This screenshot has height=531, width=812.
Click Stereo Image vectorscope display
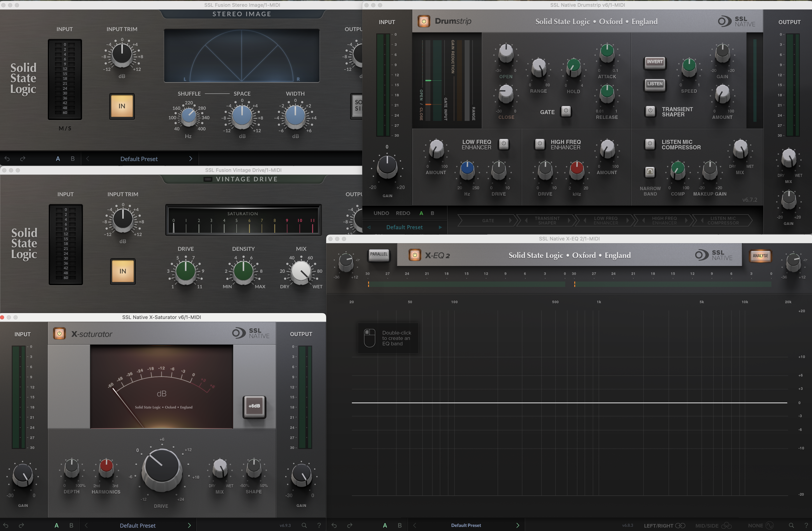(x=242, y=56)
